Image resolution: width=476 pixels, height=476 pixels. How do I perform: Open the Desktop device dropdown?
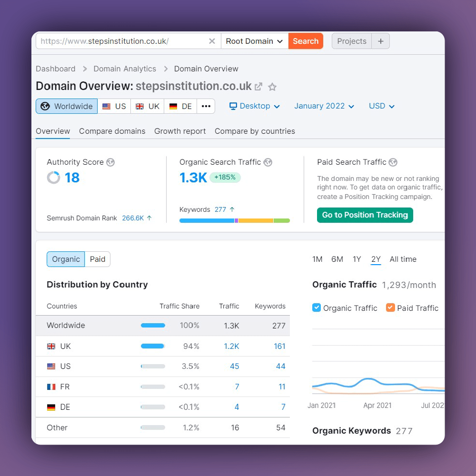coord(254,106)
